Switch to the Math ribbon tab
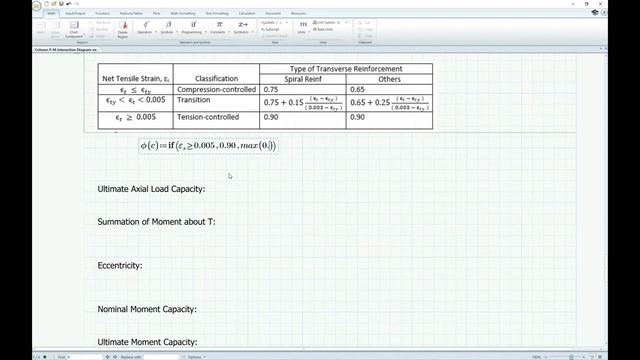Viewport: 640px width, 360px height. [51, 13]
